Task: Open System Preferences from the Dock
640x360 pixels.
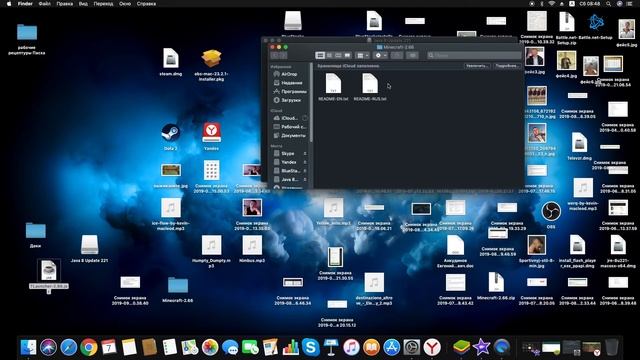Action: [x=412, y=347]
